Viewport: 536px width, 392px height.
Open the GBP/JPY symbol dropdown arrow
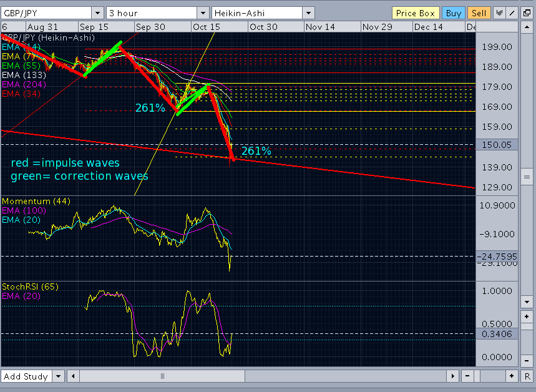click(97, 13)
